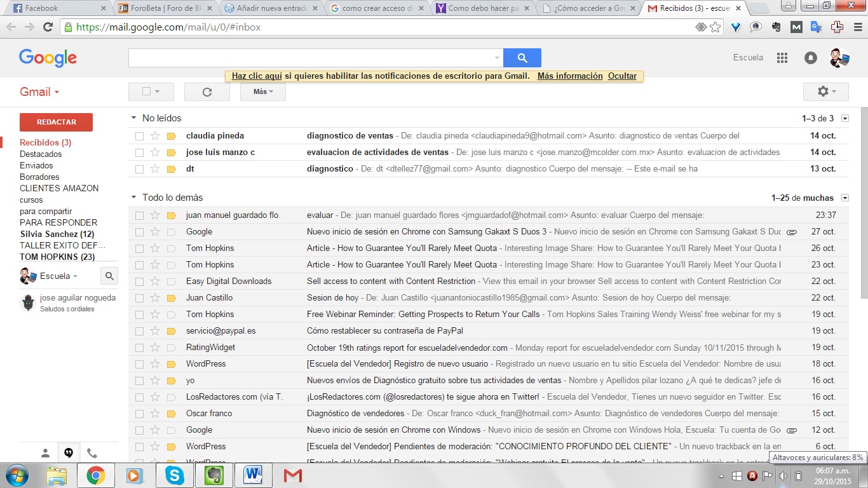The height and width of the screenshot is (488, 868).
Task: Check the LosRedactores.com email checkbox
Action: coord(139,396)
